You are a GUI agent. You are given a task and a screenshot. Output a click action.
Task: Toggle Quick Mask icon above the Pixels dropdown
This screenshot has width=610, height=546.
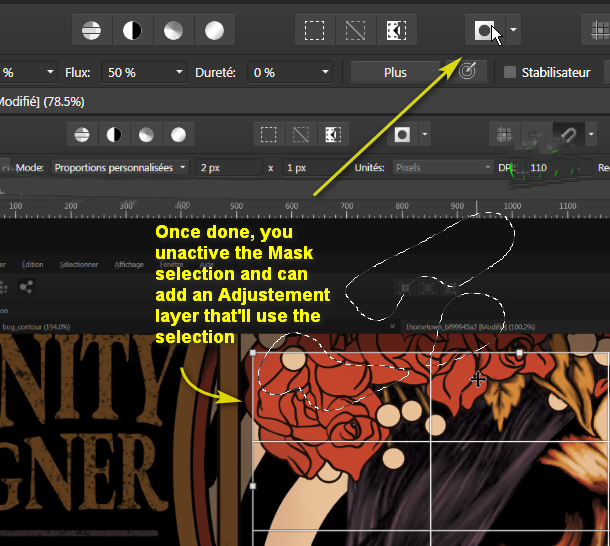[x=402, y=135]
